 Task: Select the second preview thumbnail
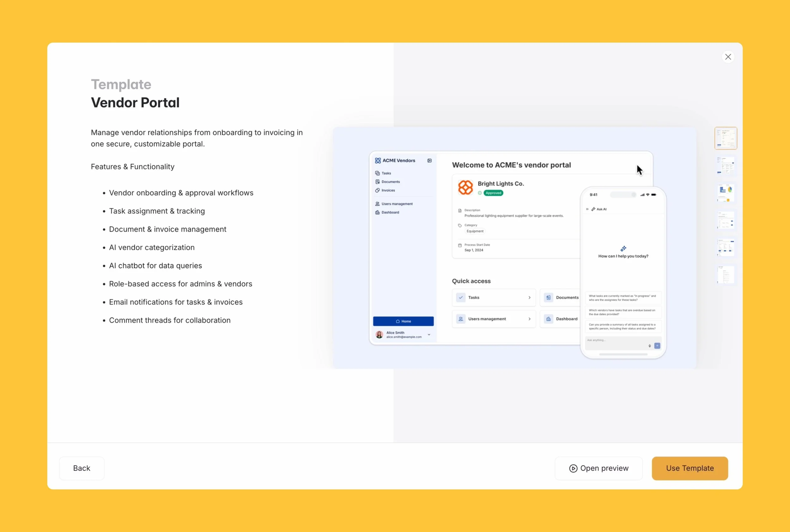point(726,166)
